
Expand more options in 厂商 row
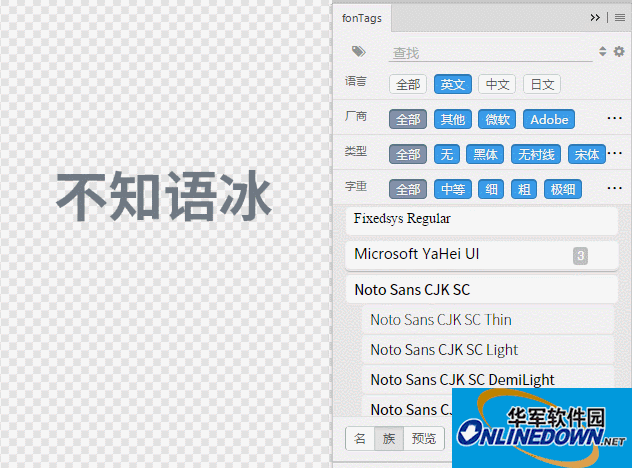click(x=614, y=118)
